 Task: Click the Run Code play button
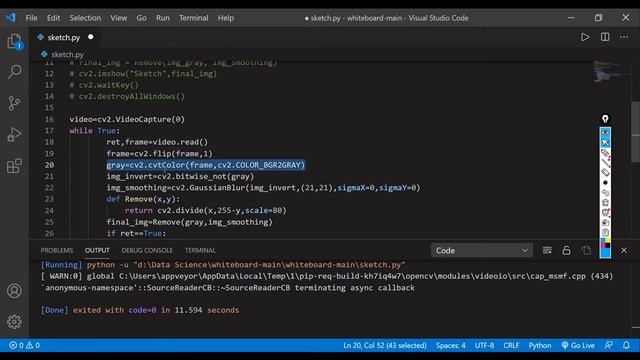pos(585,37)
